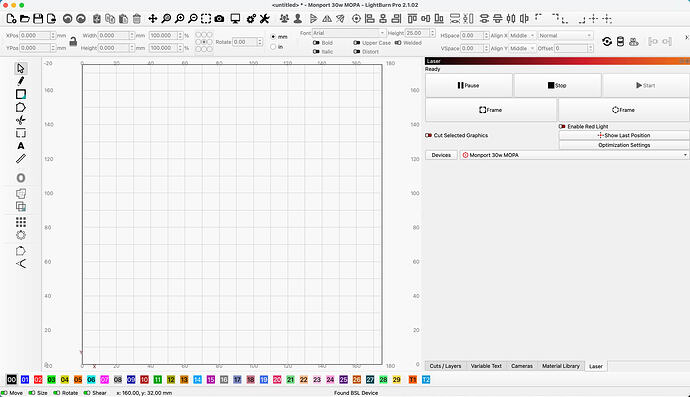Screen dimensions: 690x397
Task: Choose the Create Text tool
Action: tap(21, 146)
